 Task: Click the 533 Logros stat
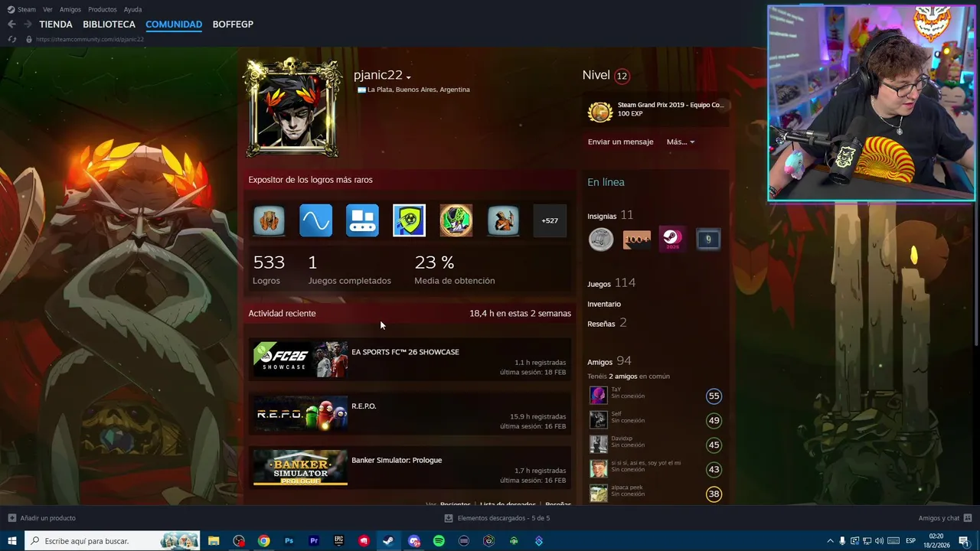pos(269,269)
